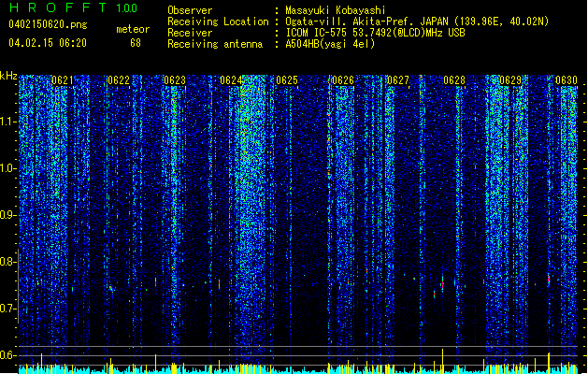Click the 0623 time marker

coord(175,80)
